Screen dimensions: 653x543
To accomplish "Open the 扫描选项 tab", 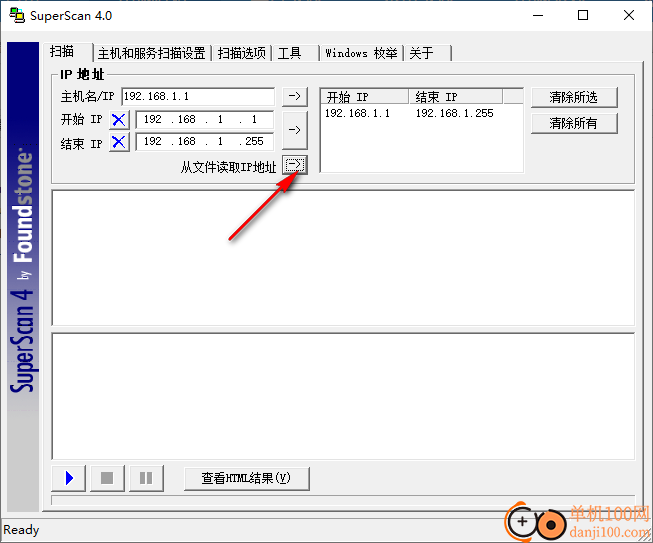I will (x=242, y=53).
